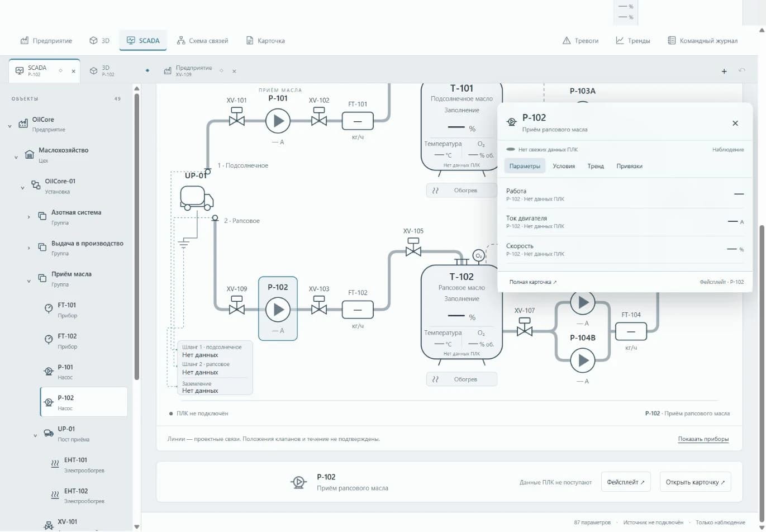The height and width of the screenshot is (532, 766).
Task: Select valve XV-103 symbol
Action: (x=319, y=307)
